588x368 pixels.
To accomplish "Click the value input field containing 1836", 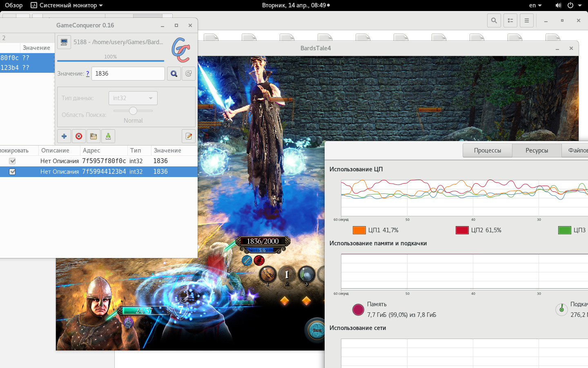I will click(x=128, y=74).
